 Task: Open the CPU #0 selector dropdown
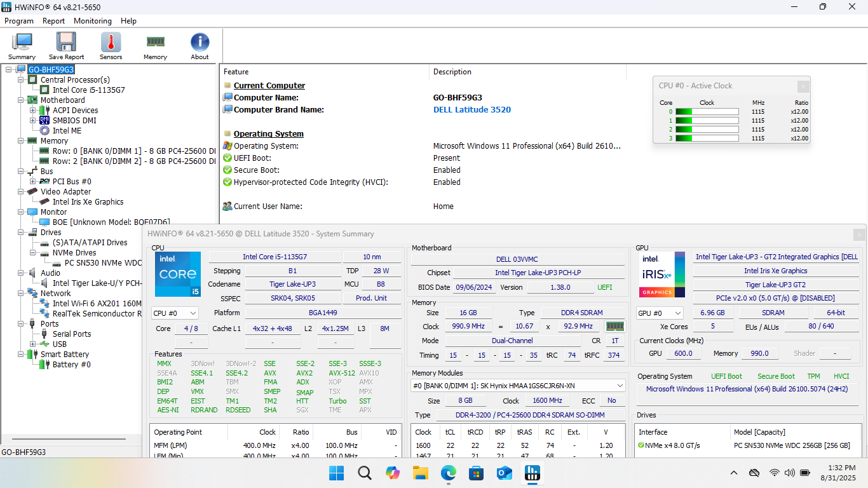[x=175, y=313]
